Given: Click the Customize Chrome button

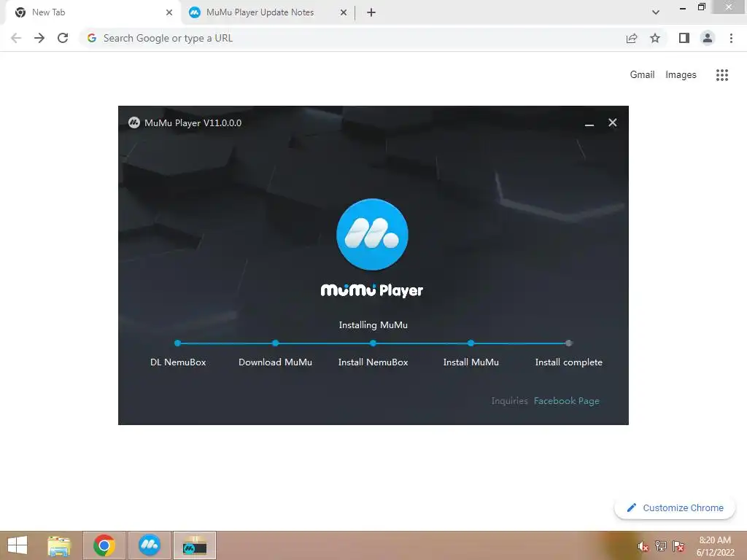Looking at the screenshot, I should click(675, 508).
